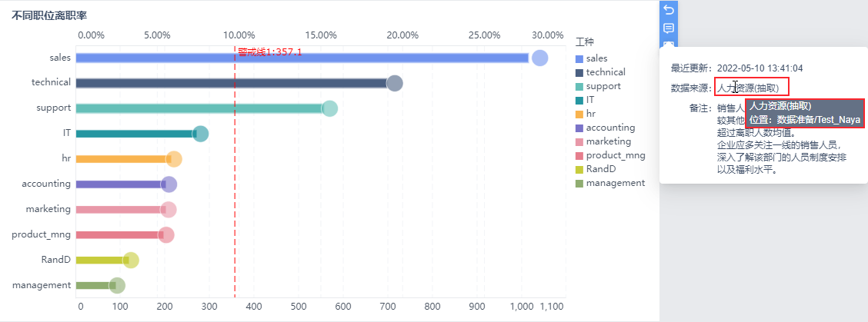Click the 不同职位离职率 chart title
This screenshot has width=868, height=322.
(x=48, y=15)
